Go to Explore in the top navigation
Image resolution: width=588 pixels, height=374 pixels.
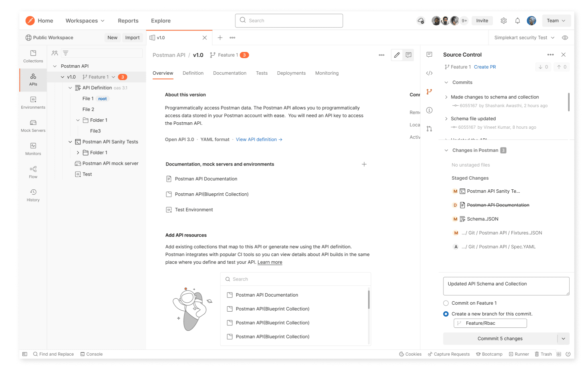pyautogui.click(x=161, y=21)
